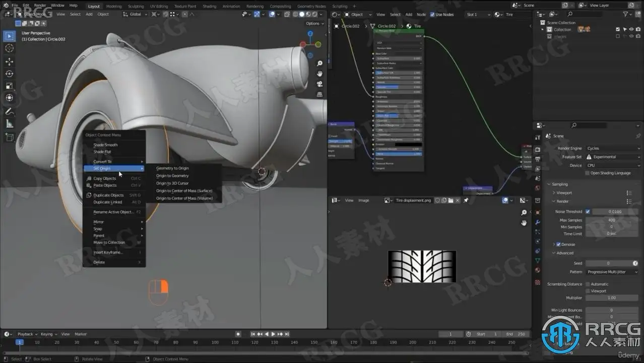Unlink image with X button
The height and width of the screenshot is (363, 644).
(457, 200)
